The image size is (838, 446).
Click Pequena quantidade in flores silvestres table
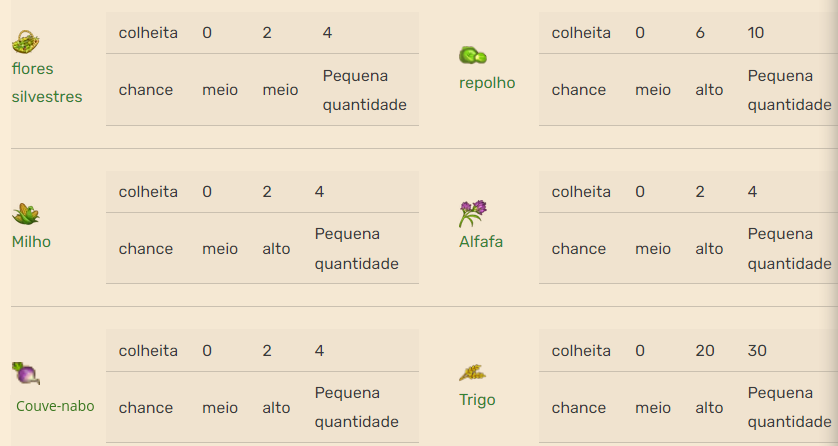click(x=364, y=90)
